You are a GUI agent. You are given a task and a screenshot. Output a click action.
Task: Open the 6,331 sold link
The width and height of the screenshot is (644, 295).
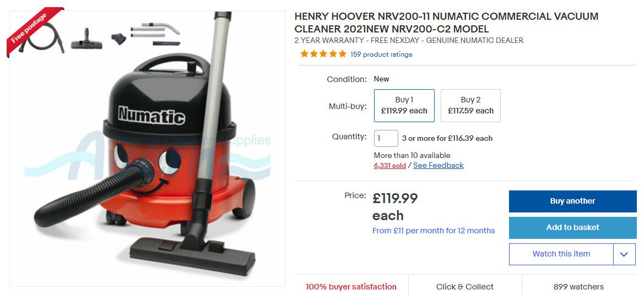390,165
